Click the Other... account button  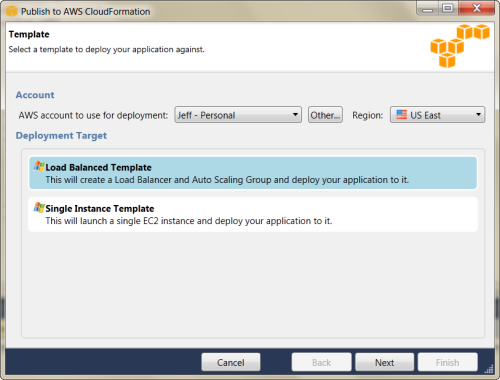click(325, 115)
